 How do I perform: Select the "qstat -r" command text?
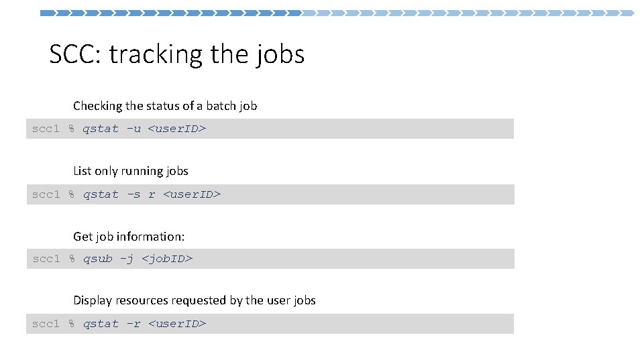coord(111,324)
